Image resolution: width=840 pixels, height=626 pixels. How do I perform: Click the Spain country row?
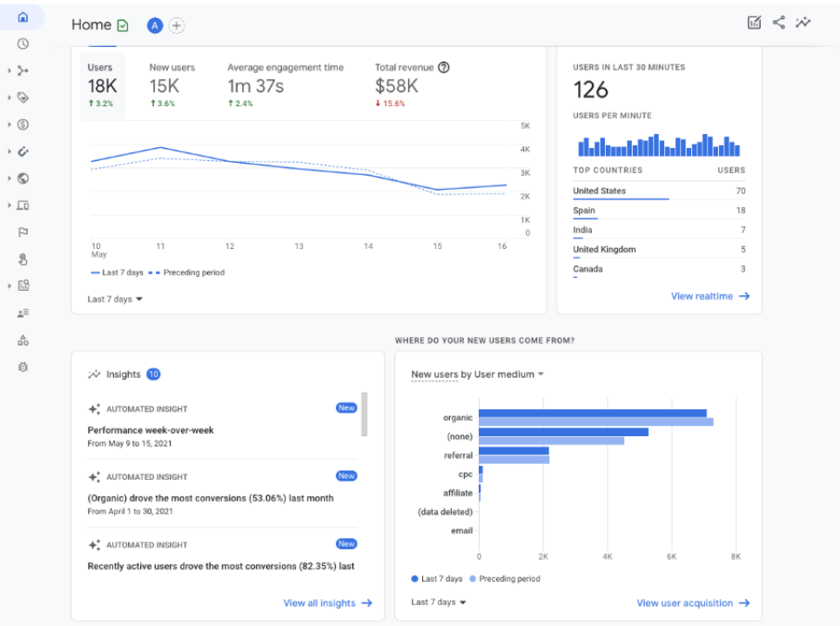(659, 211)
